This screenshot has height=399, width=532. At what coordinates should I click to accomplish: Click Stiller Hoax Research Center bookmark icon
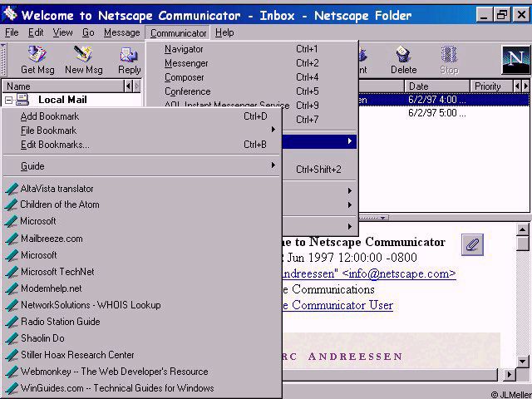pyautogui.click(x=12, y=355)
